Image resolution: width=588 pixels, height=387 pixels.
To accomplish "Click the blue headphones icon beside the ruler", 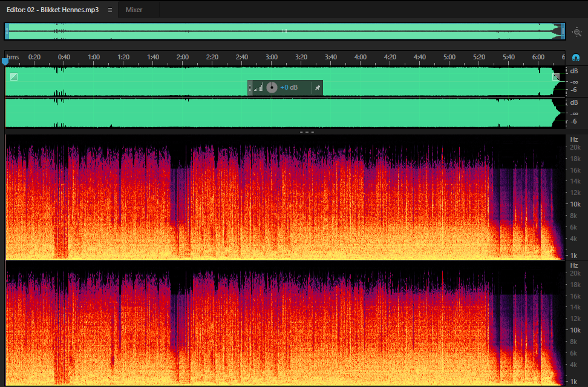I will pos(576,58).
